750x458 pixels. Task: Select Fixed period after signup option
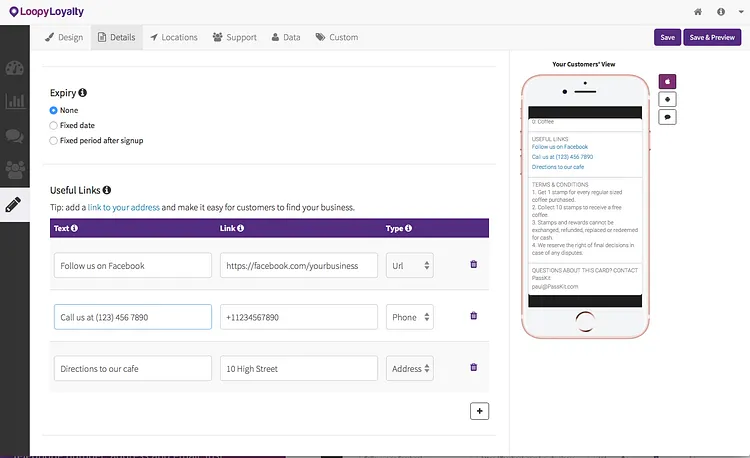click(53, 141)
